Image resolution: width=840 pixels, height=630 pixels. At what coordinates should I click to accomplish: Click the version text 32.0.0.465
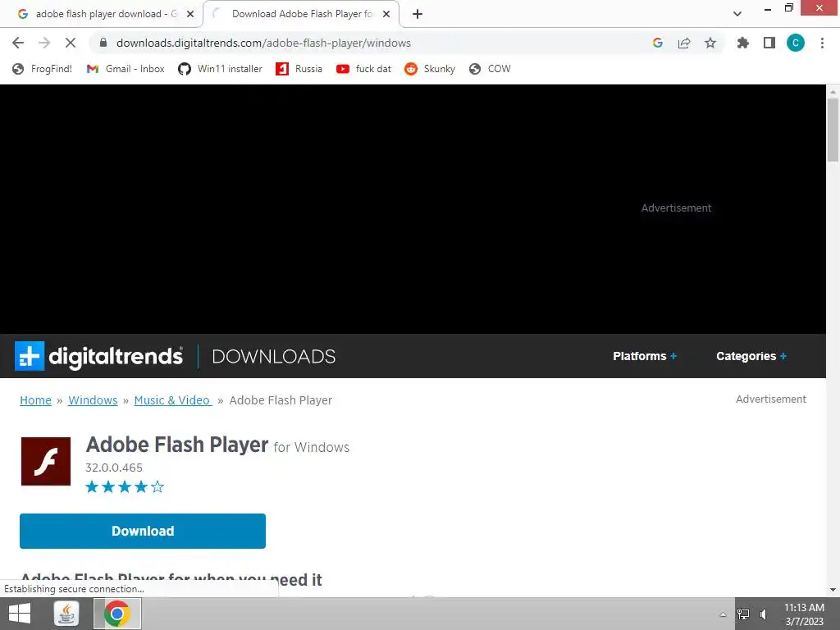pos(114,468)
